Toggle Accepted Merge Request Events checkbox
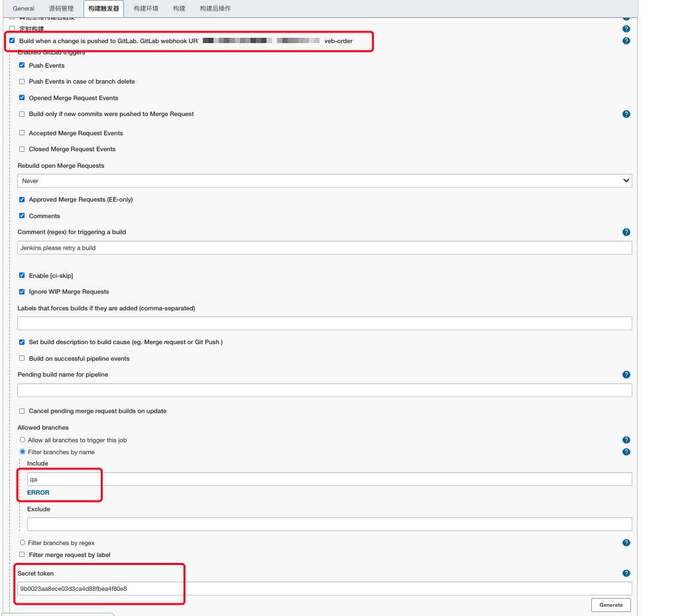The width and height of the screenshot is (692, 616). click(x=22, y=133)
